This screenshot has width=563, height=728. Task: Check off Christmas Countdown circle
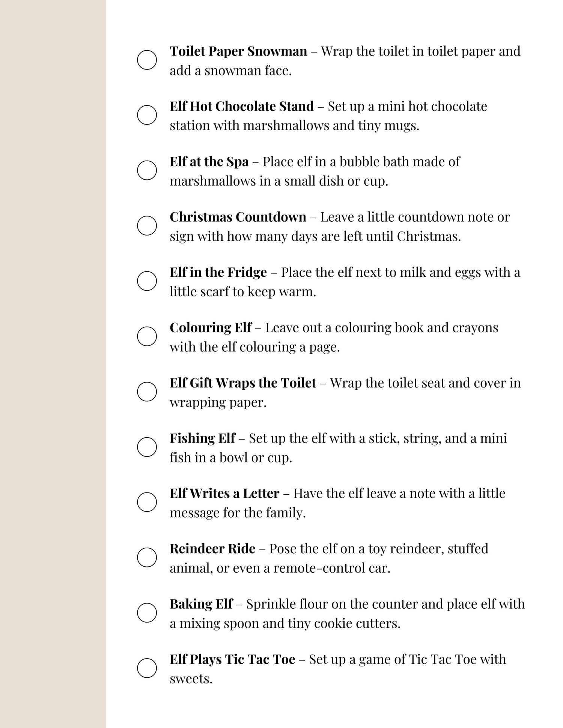tap(147, 226)
